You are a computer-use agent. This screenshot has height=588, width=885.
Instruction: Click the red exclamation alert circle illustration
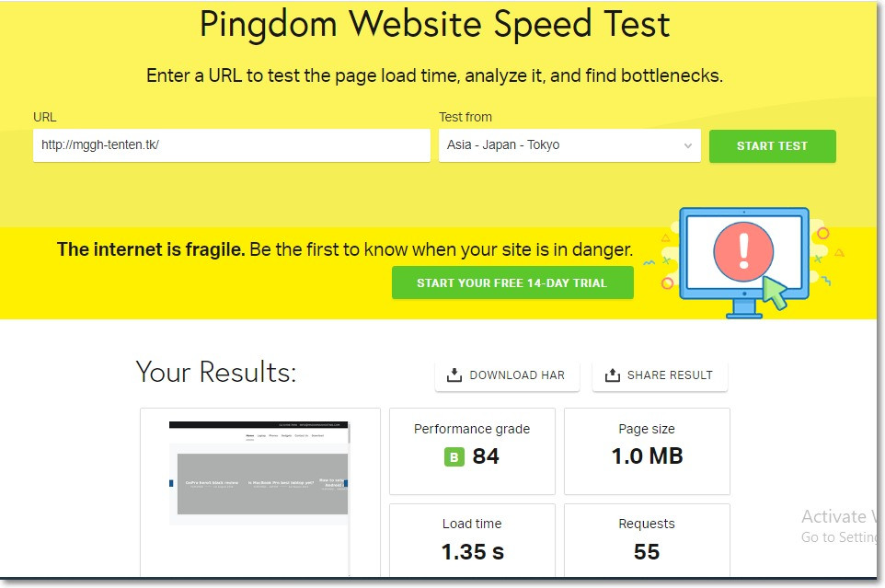pyautogui.click(x=743, y=252)
